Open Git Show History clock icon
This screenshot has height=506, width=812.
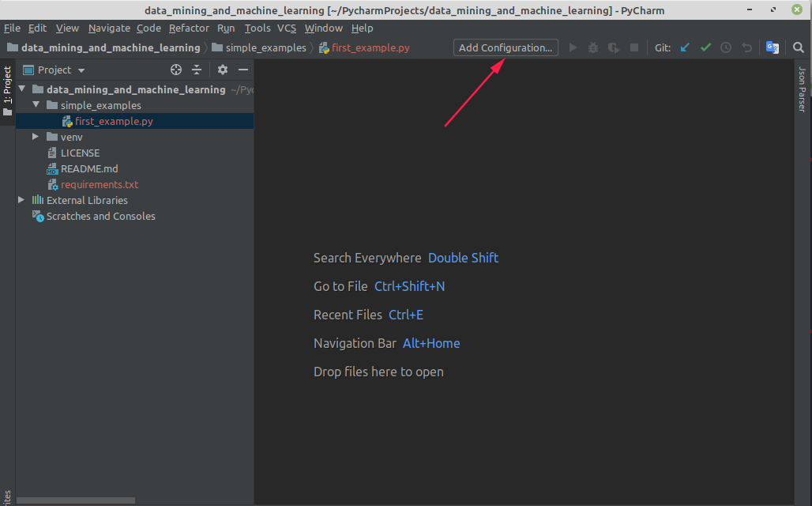click(726, 47)
